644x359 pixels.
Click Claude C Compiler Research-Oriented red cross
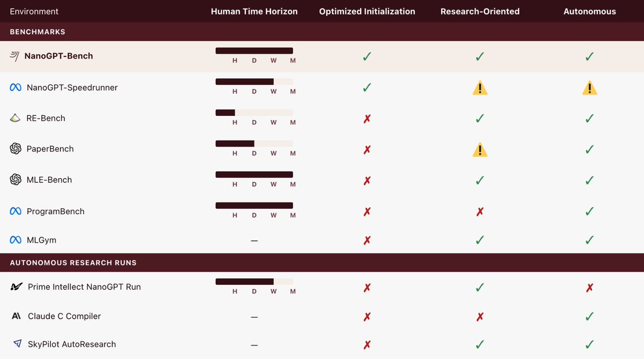[x=480, y=317]
